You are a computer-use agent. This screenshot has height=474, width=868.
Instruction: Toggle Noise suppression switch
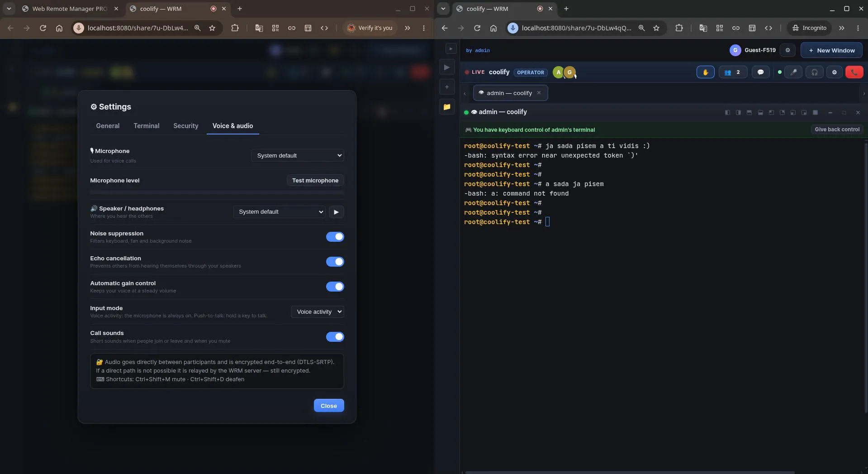[335, 237]
